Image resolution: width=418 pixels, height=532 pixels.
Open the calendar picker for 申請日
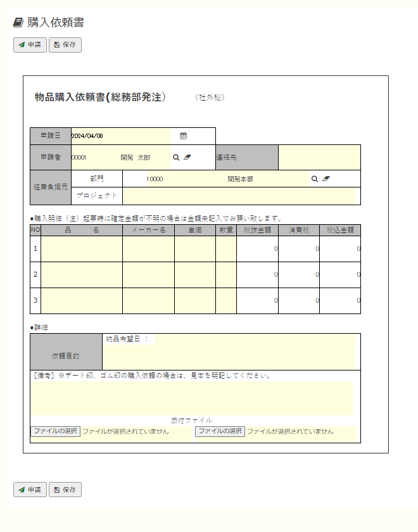(x=183, y=136)
